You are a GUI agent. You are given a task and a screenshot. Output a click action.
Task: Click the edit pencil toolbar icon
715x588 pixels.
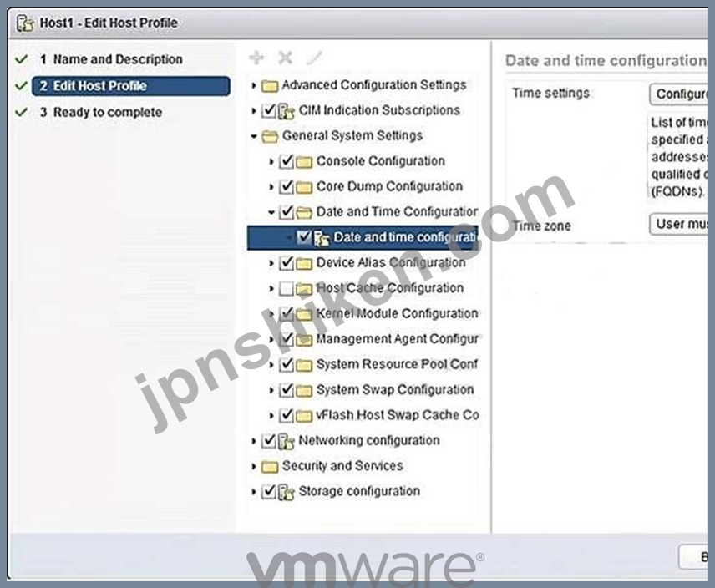point(314,58)
